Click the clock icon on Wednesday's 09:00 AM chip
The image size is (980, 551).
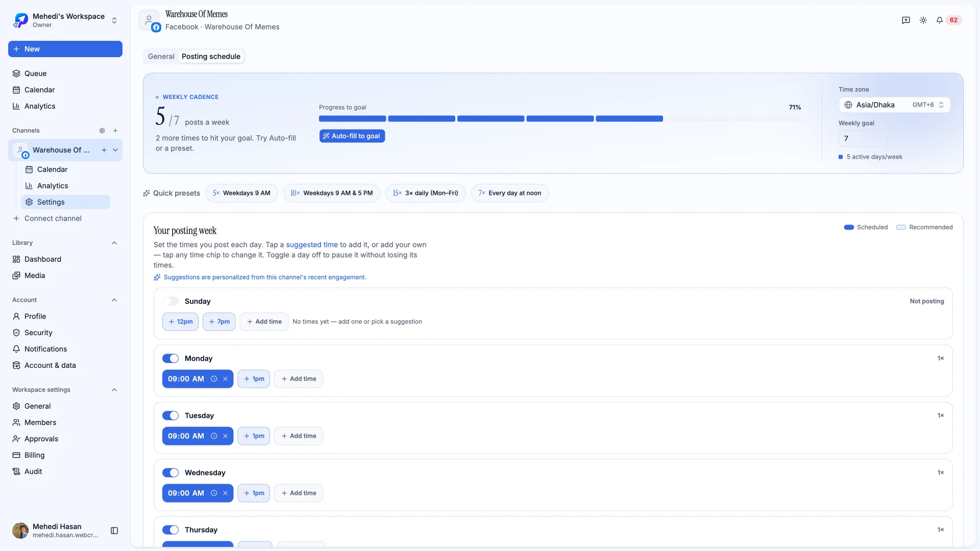(214, 493)
